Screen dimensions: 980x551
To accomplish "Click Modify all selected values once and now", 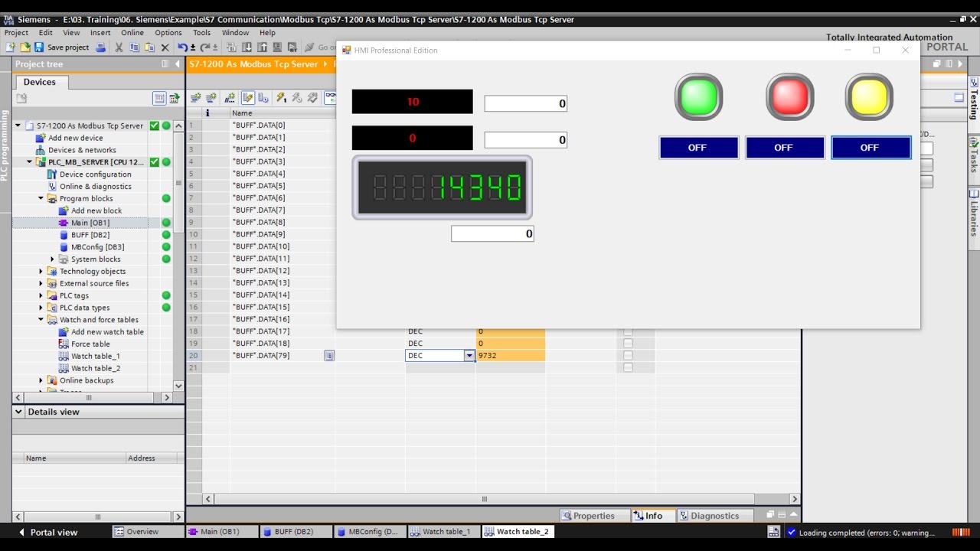I will pyautogui.click(x=281, y=98).
